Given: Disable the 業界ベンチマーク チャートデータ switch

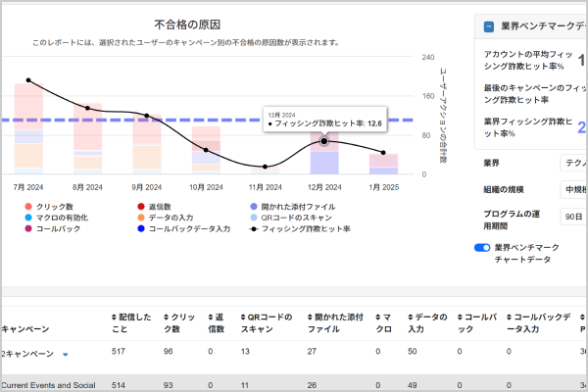Looking at the screenshot, I should coord(481,248).
